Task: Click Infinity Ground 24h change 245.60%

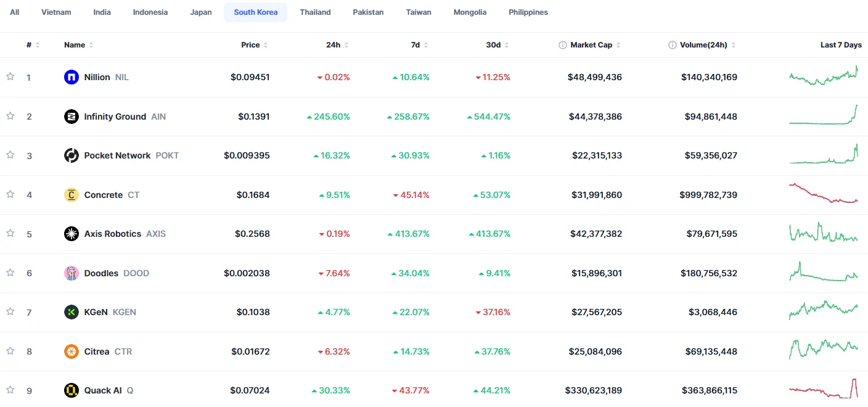Action: tap(328, 117)
